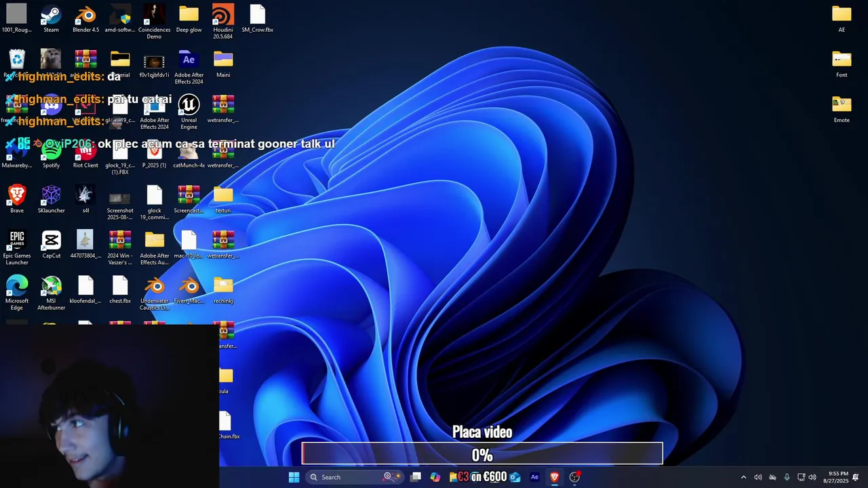Open the Microsoft Edge shortcut
The image size is (868, 488).
tap(16, 293)
